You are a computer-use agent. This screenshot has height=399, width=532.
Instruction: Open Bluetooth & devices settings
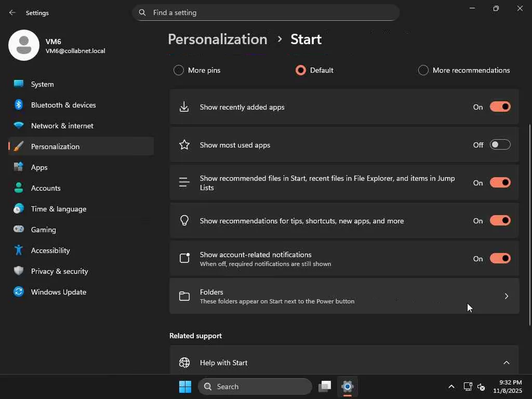tap(63, 105)
